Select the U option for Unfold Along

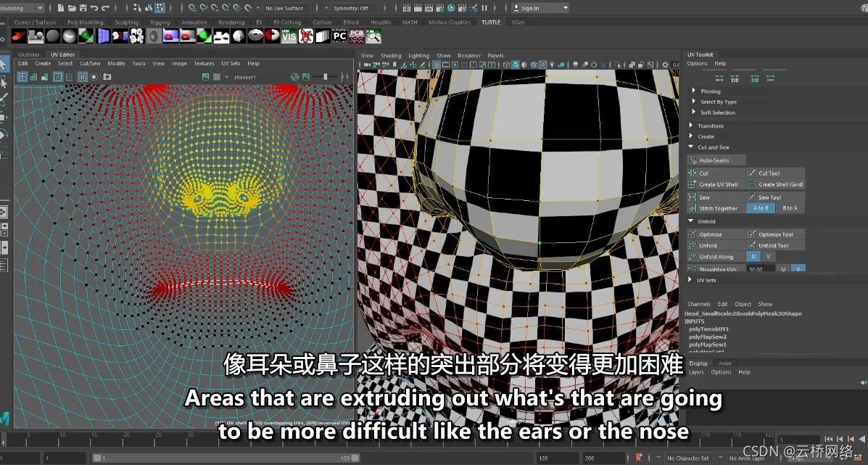click(753, 256)
